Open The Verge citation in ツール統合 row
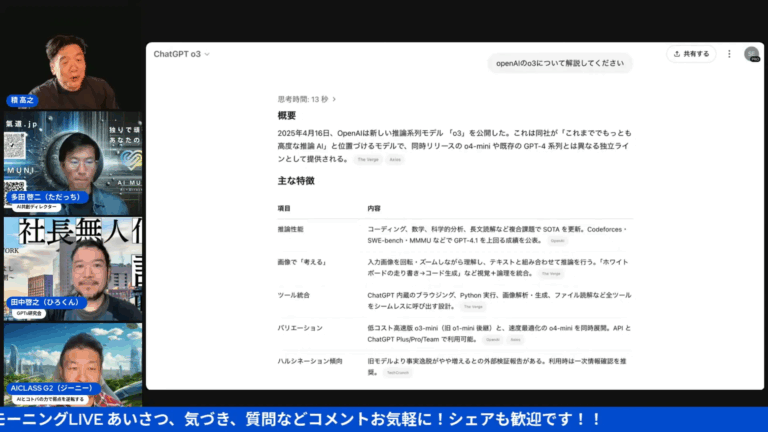 [473, 307]
